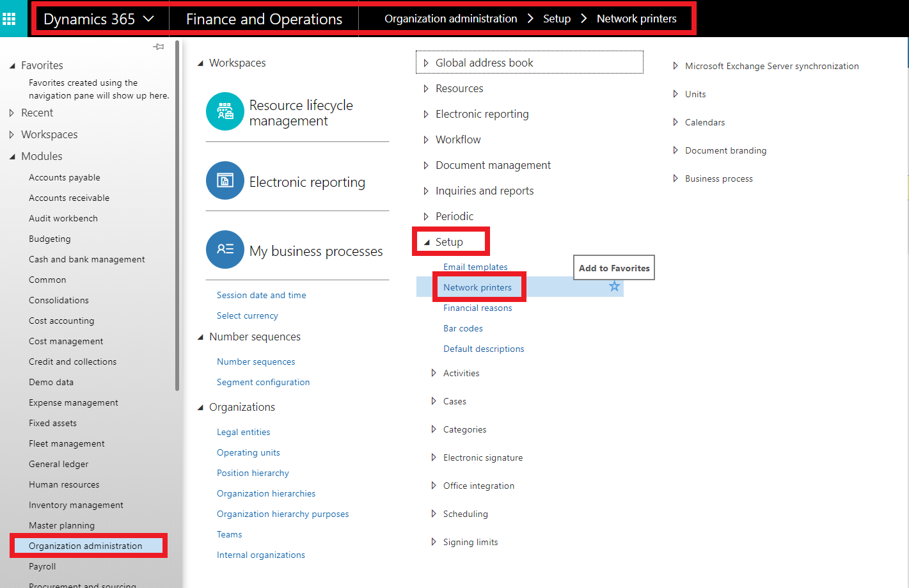Screen dimensions: 909x588
Task: Click the Electronic reporting workspace icon
Action: (x=225, y=182)
